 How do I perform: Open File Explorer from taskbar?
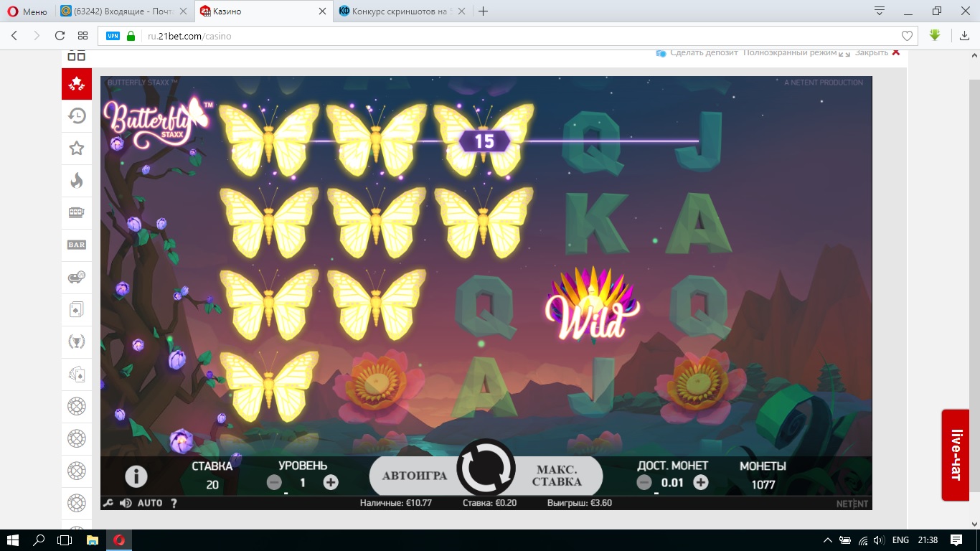pyautogui.click(x=92, y=540)
